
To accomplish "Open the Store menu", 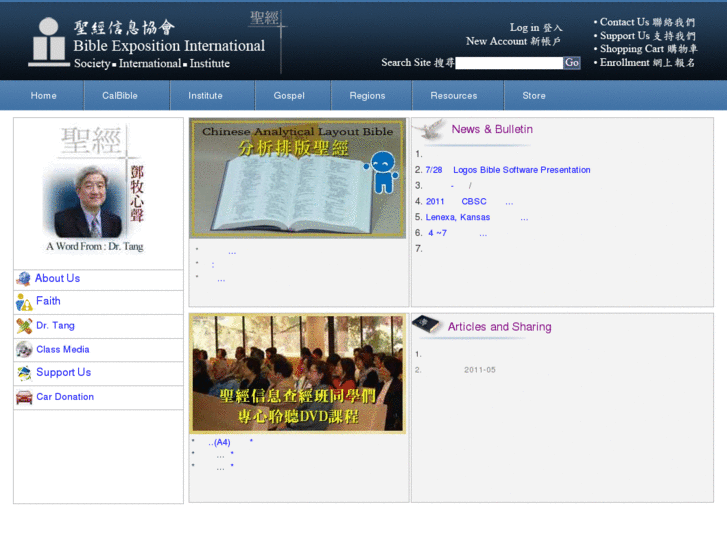I will (x=534, y=96).
